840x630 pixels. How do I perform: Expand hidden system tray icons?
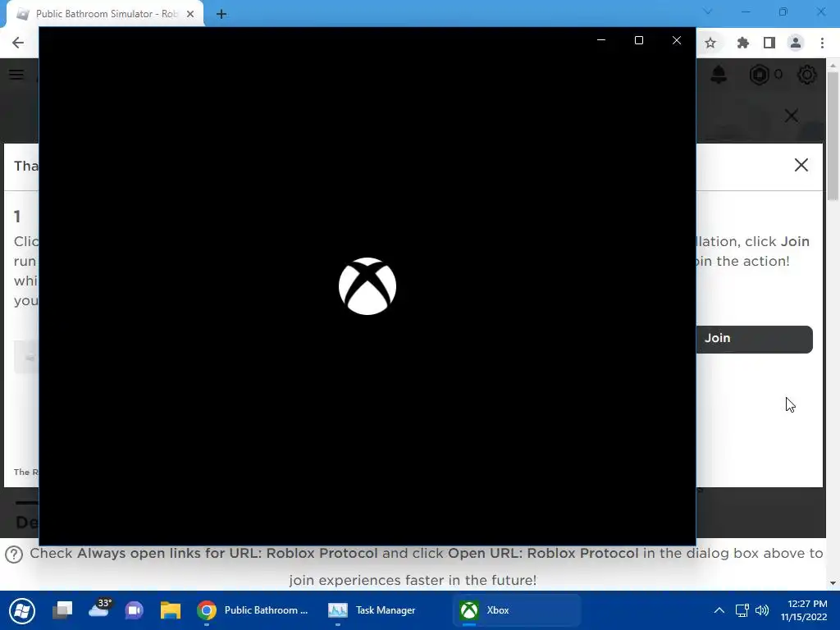[x=719, y=610]
